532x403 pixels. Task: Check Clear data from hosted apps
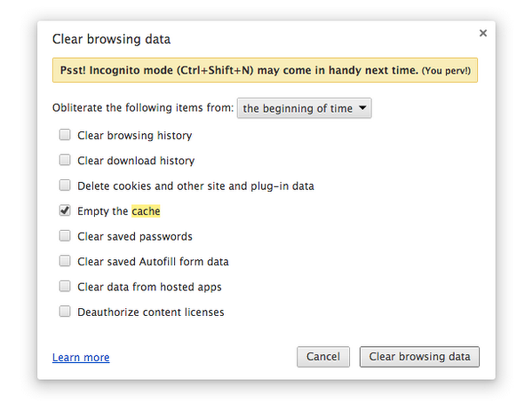65,286
